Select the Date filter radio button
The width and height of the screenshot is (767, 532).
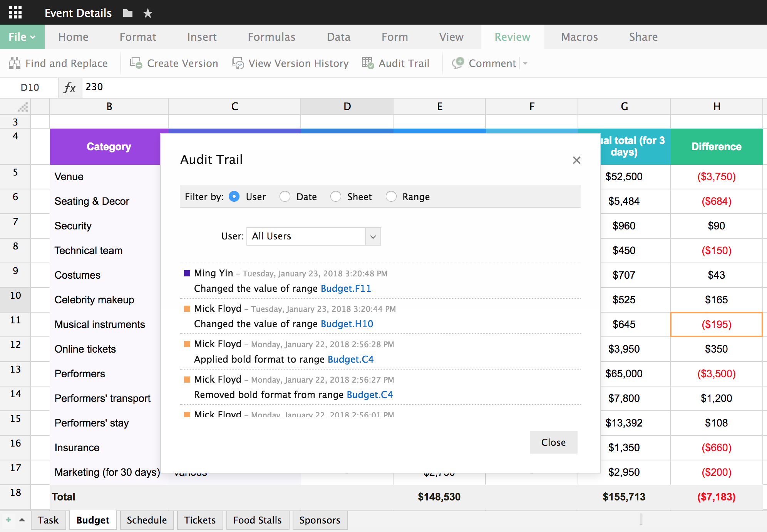tap(285, 197)
